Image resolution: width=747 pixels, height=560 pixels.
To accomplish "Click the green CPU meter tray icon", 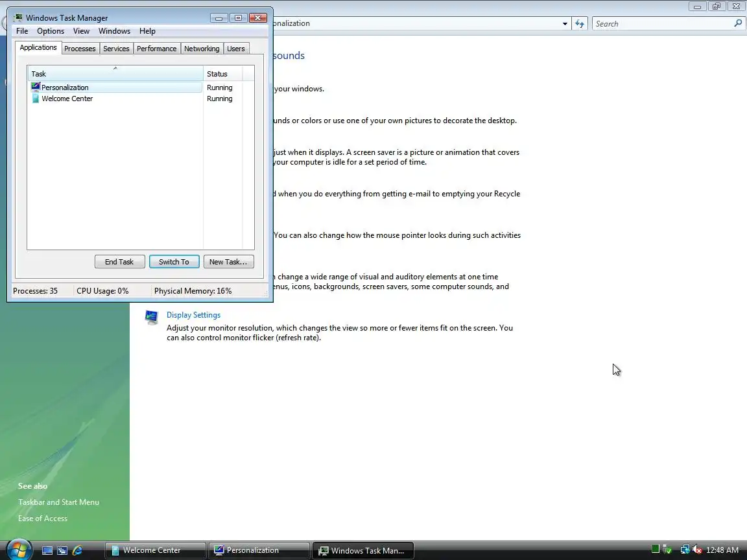I will [x=656, y=550].
